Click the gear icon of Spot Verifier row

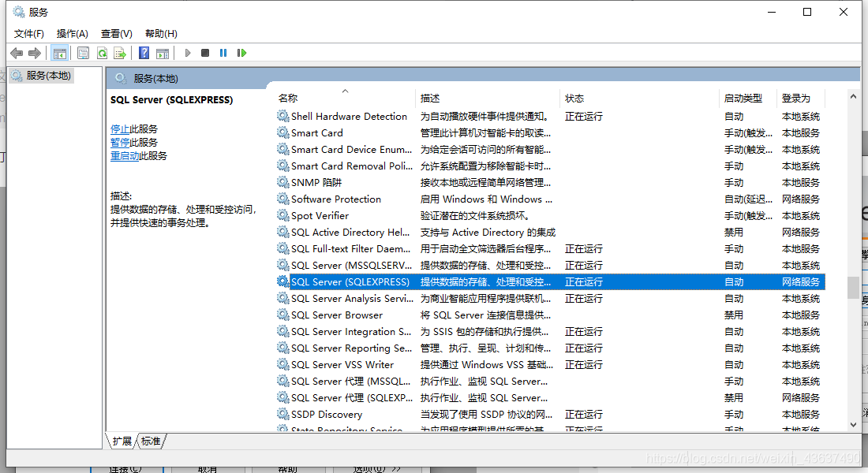(282, 216)
